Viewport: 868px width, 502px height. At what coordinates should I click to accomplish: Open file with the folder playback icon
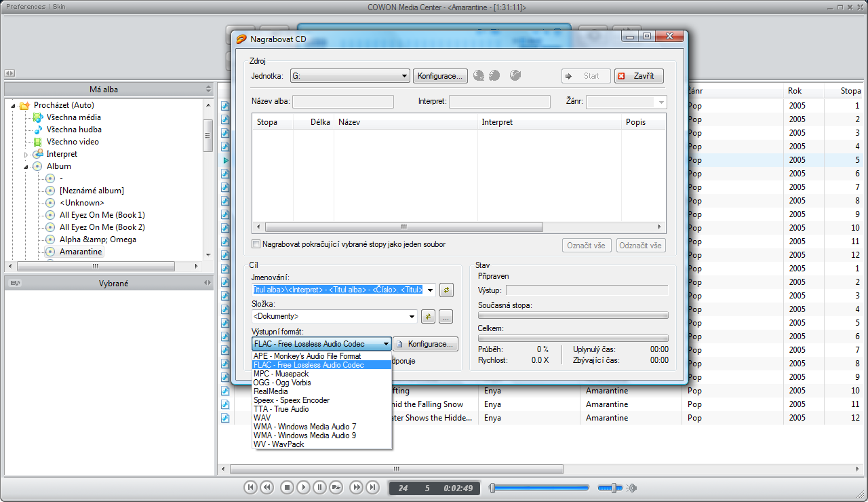click(336, 487)
